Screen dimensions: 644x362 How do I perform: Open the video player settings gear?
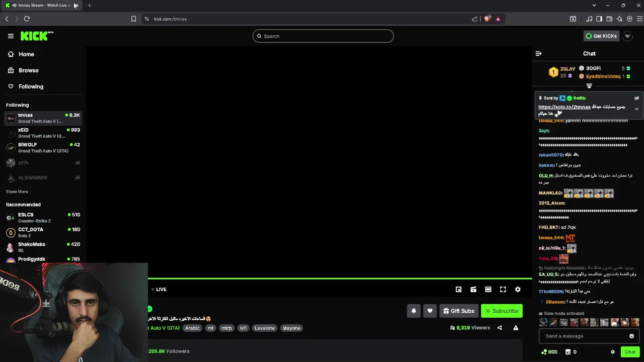tap(518, 290)
